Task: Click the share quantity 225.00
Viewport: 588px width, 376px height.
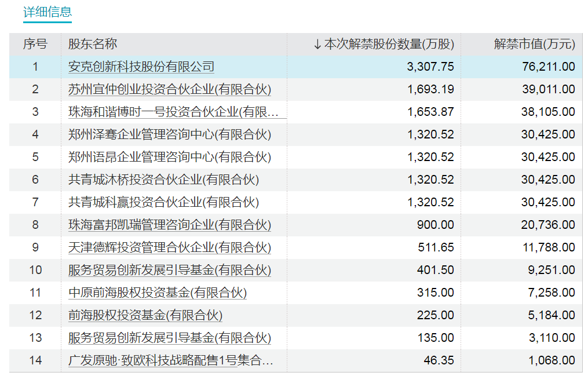Action: [436, 315]
